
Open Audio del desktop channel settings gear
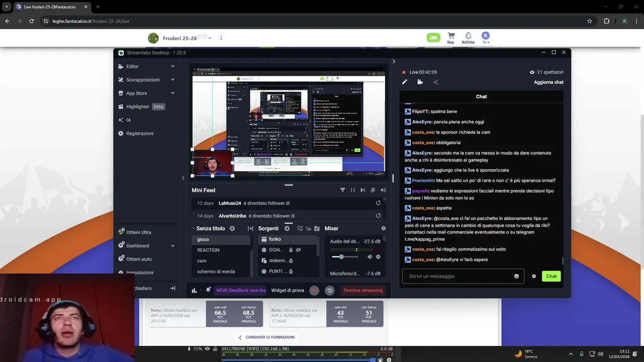[x=378, y=257]
